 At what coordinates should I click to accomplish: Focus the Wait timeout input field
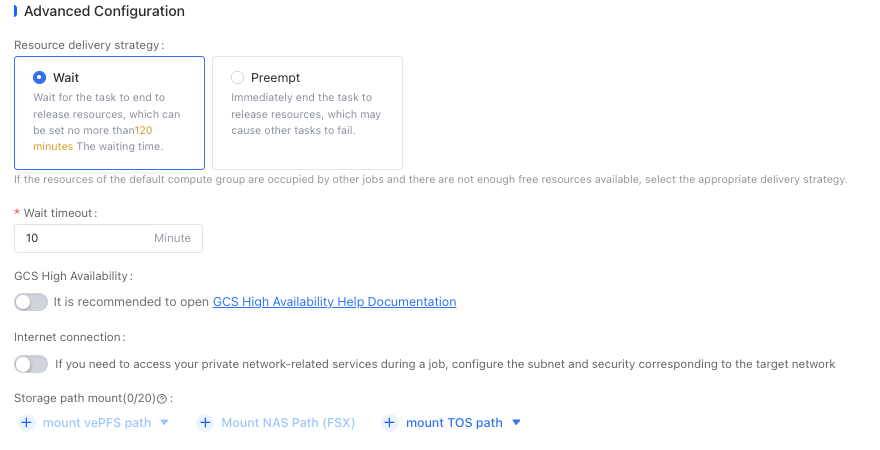(108, 238)
